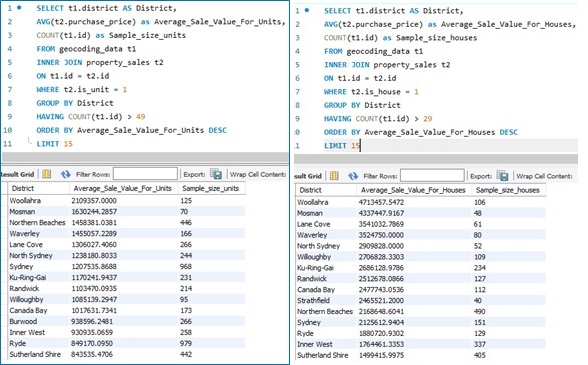Export the houses result set to file
Image resolution: width=588 pixels, height=365 pixels.
point(502,176)
